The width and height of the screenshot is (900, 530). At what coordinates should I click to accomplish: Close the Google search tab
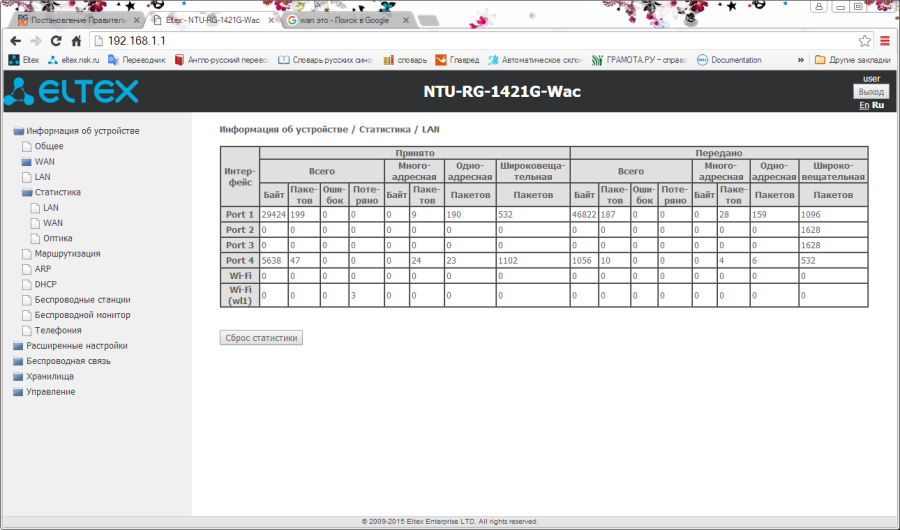click(406, 20)
